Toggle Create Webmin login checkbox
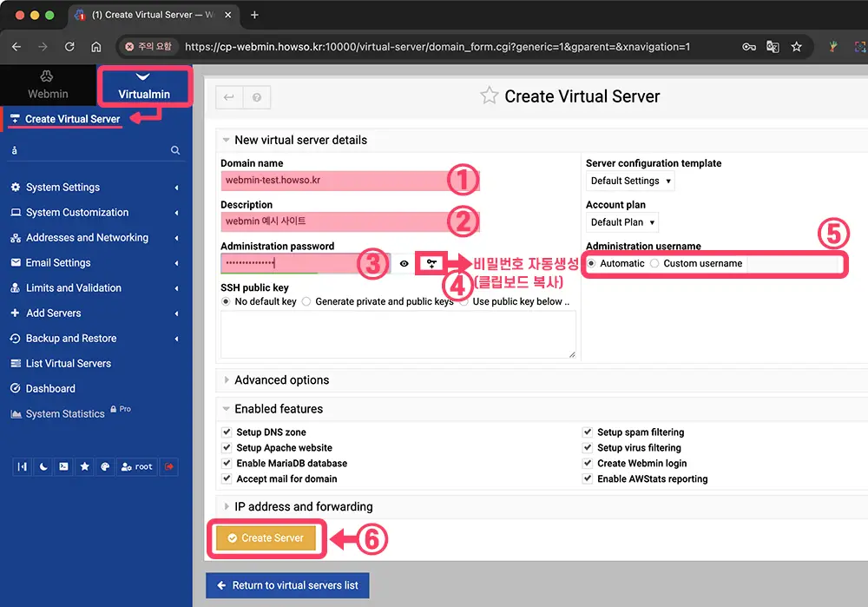The image size is (868, 607). tap(588, 463)
